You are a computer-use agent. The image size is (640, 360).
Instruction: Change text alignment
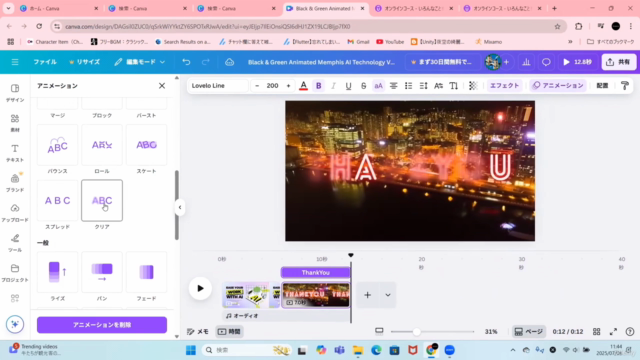click(x=393, y=86)
